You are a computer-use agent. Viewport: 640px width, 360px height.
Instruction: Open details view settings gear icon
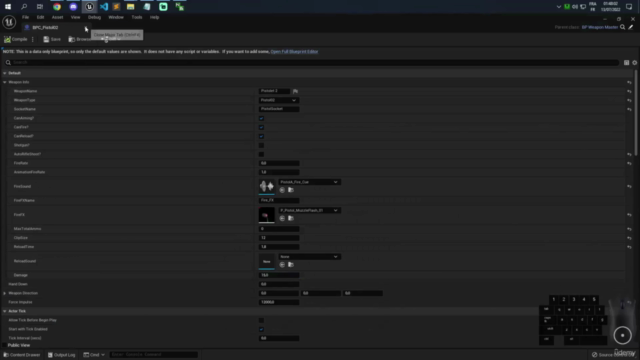[634, 62]
